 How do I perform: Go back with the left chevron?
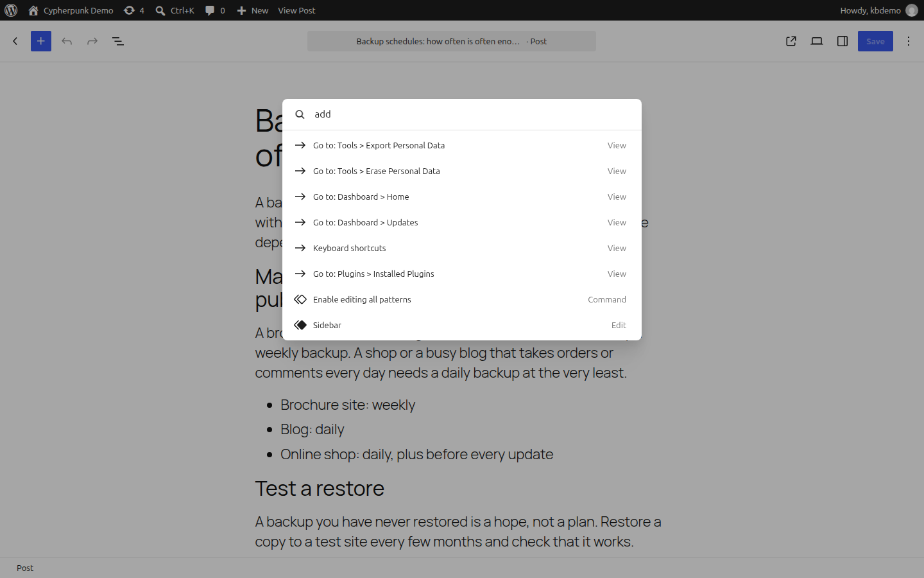15,41
